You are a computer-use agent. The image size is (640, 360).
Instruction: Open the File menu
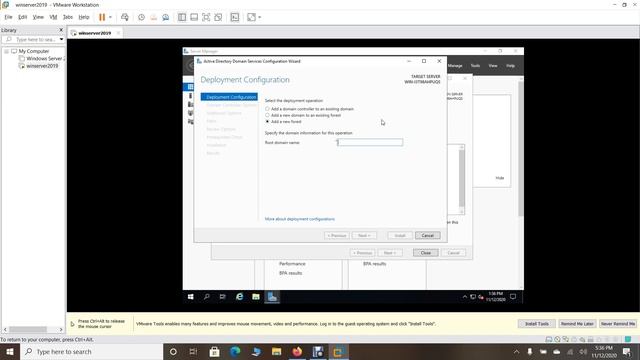[9, 17]
